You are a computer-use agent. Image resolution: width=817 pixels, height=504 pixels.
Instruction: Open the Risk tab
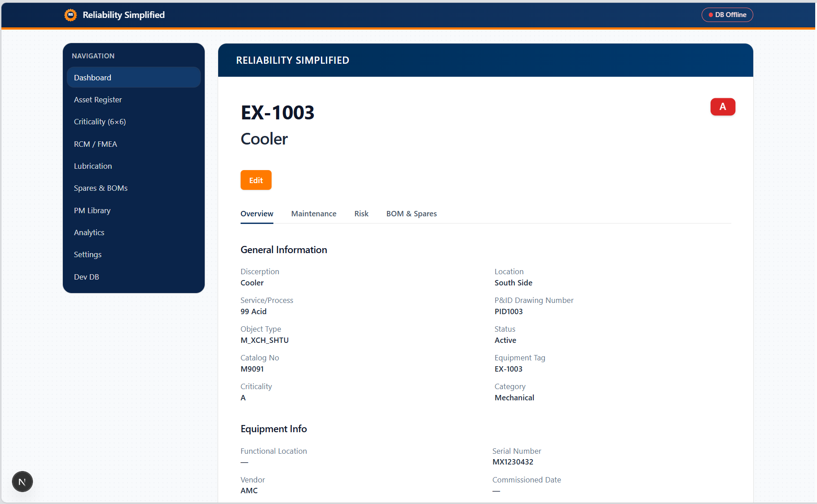coord(361,214)
